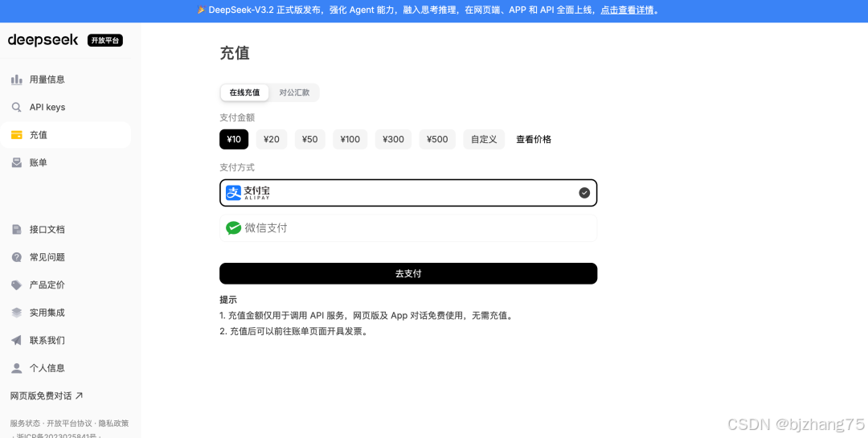Click the 个人信息 person icon

(17, 367)
